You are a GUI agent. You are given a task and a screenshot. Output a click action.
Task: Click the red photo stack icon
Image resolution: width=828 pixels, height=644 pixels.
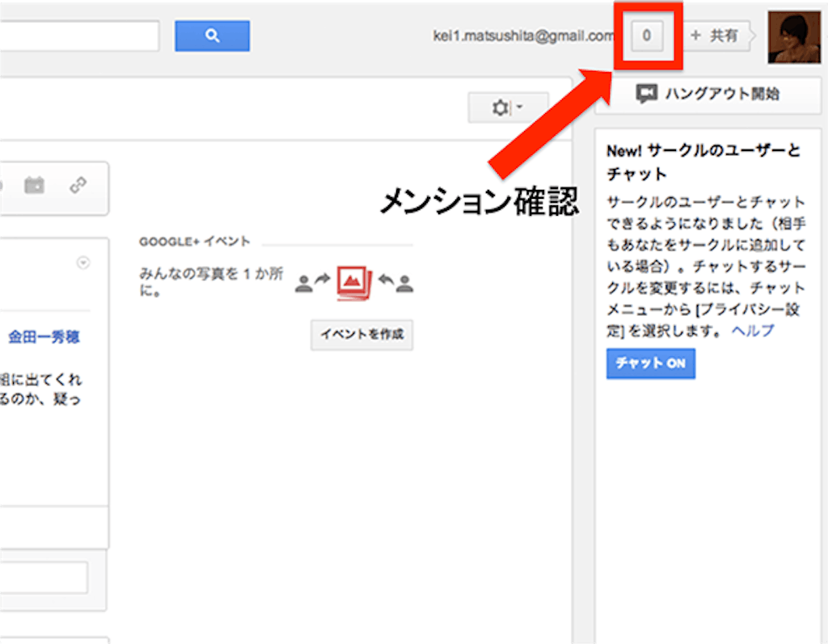(353, 282)
